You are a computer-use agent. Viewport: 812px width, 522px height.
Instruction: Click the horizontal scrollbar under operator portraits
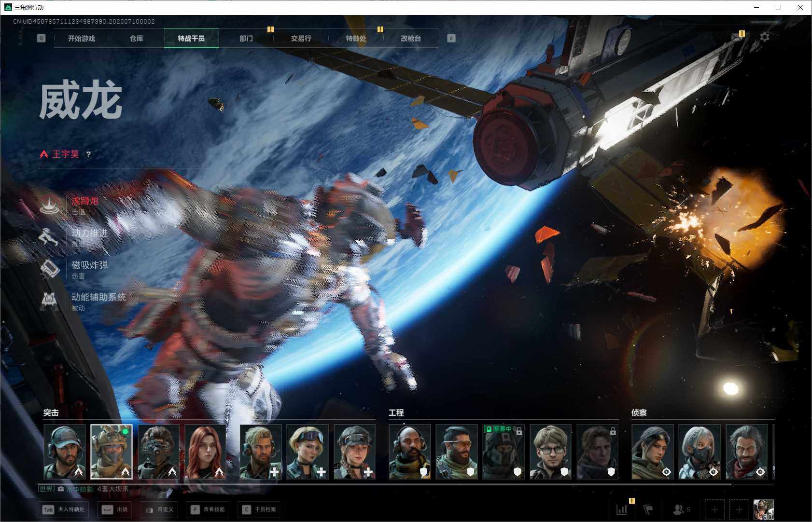[385, 484]
